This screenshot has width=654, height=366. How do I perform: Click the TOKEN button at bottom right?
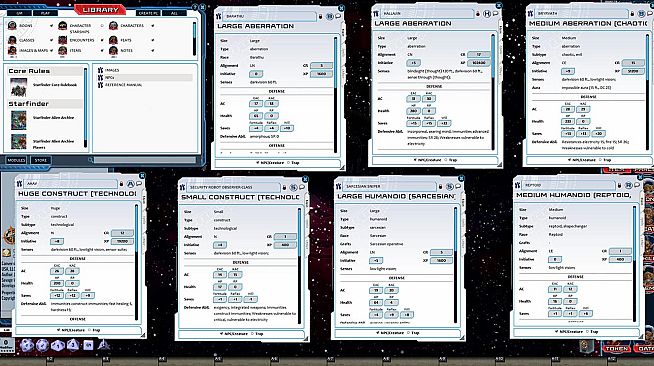pos(616,348)
